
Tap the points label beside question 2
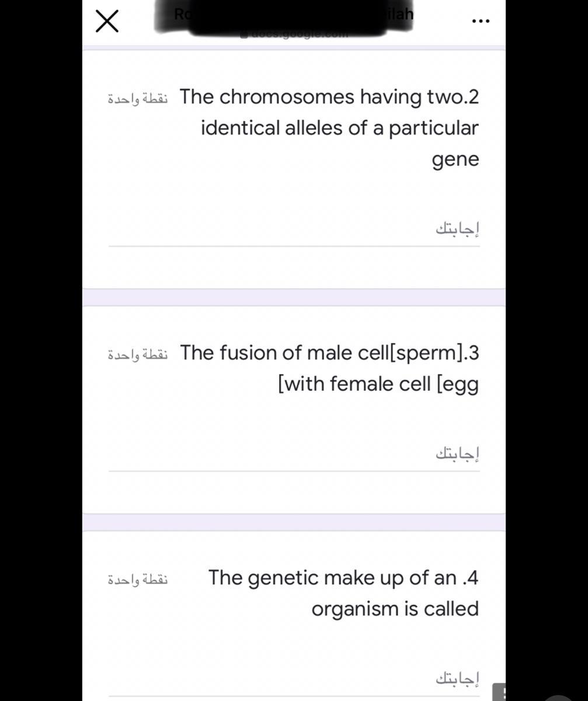pos(138,97)
